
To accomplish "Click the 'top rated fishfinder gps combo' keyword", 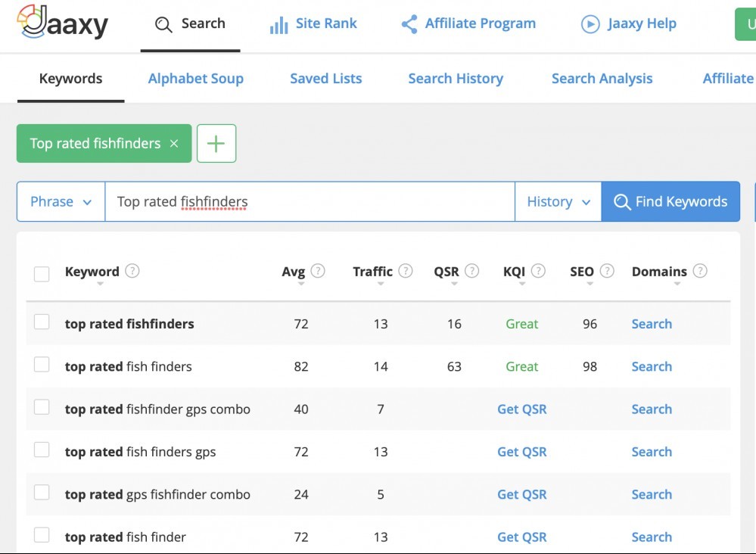I will [x=157, y=409].
